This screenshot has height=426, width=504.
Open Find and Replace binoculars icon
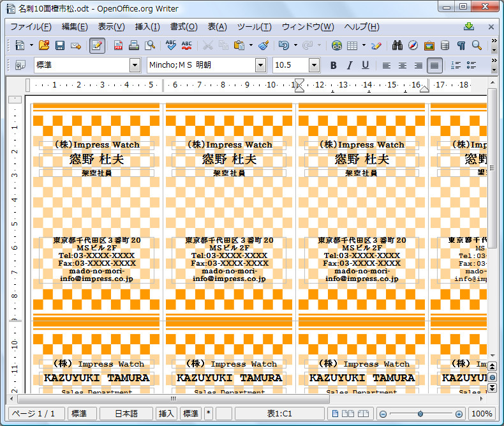point(397,45)
